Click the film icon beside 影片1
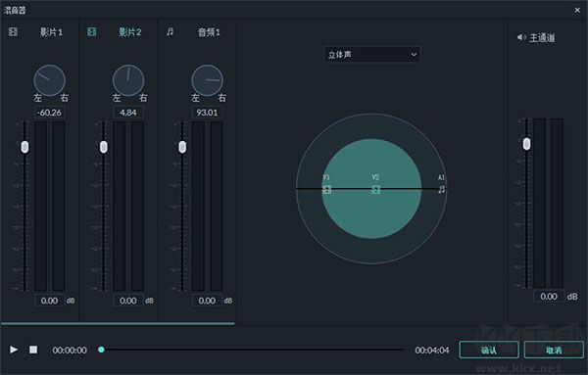The height and width of the screenshot is (375, 588). coord(13,32)
